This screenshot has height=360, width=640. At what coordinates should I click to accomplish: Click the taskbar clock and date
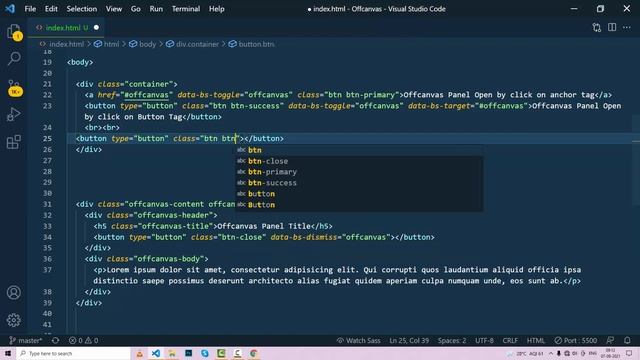click(x=611, y=353)
